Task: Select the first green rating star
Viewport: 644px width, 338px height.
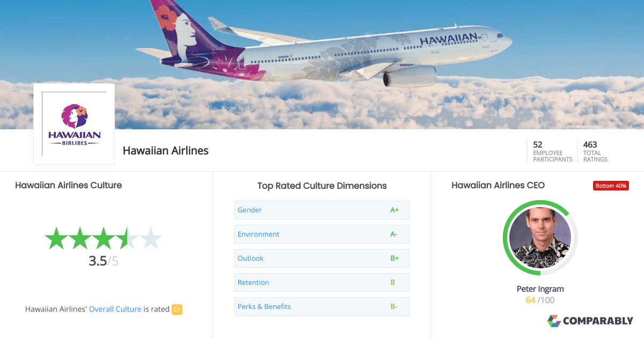Action: [x=56, y=238]
